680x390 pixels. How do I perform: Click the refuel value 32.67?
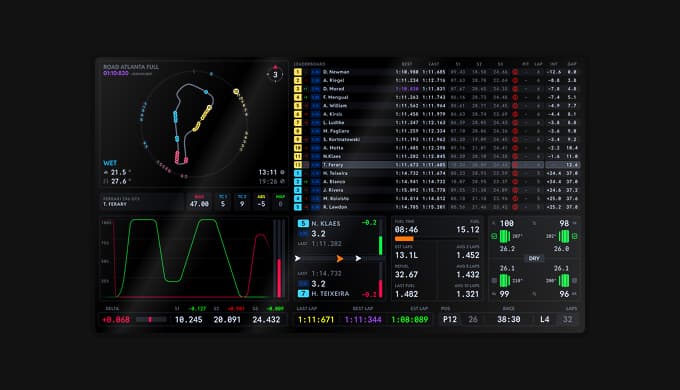pos(406,275)
